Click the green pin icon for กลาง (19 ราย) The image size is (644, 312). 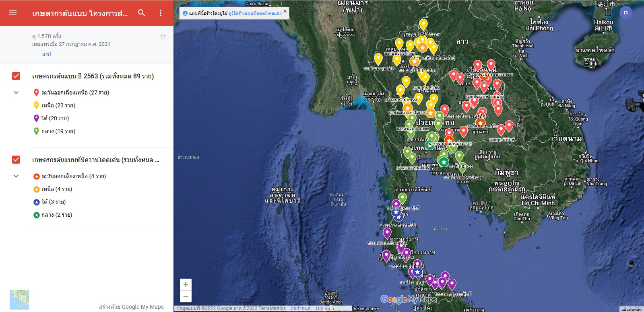(36, 131)
